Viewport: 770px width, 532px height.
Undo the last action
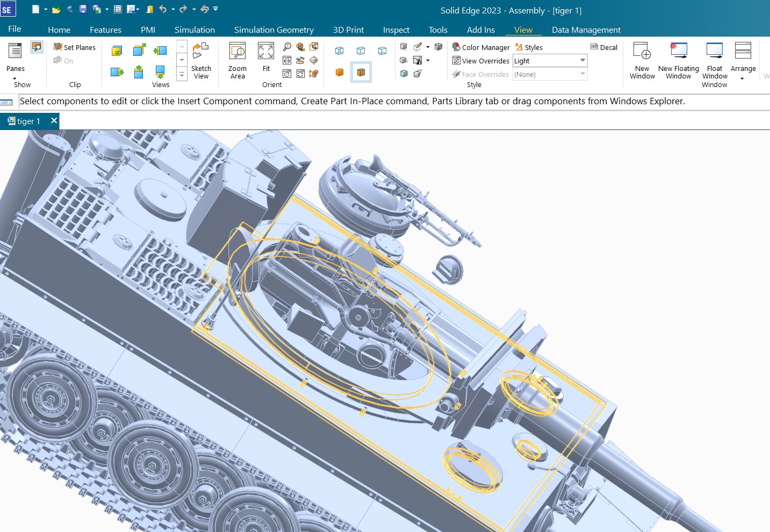click(162, 9)
